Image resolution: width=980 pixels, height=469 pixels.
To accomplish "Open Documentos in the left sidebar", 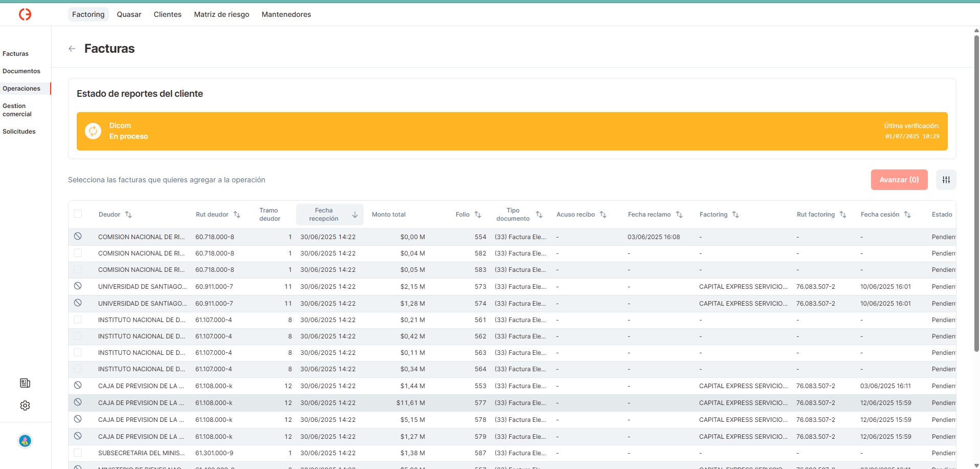I will (21, 71).
